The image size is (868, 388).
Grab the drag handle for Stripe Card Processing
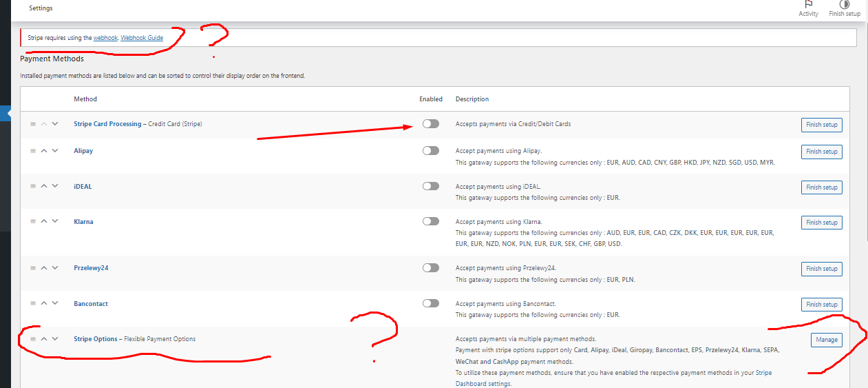[32, 124]
